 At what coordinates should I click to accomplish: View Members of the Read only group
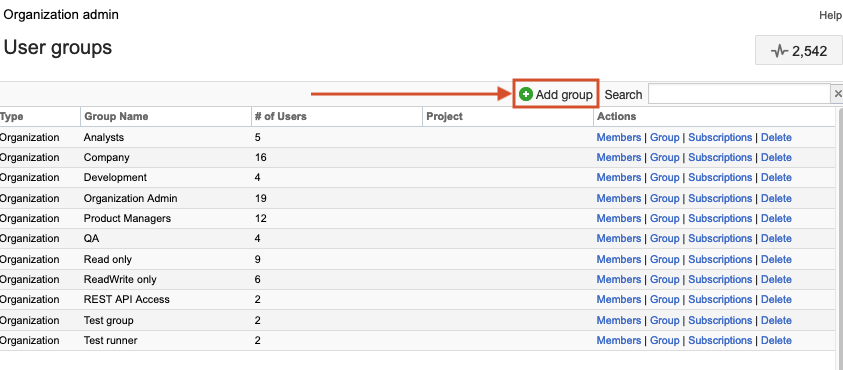[619, 259]
